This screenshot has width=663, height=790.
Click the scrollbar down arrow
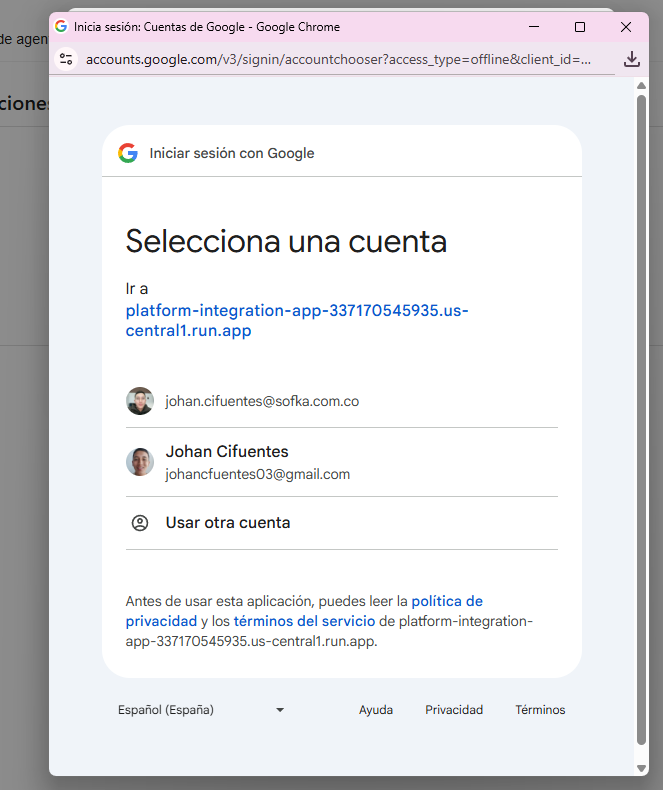(642, 768)
